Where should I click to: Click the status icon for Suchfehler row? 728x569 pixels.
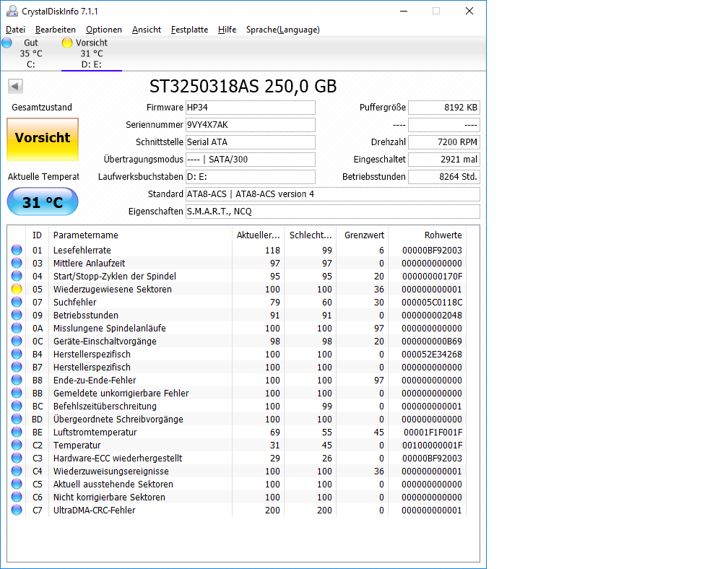(17, 302)
